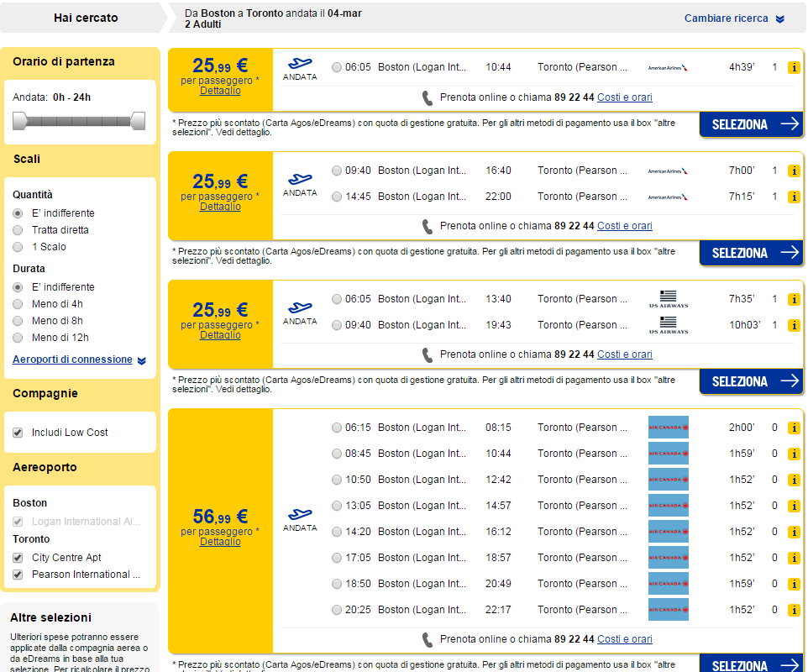
Task: Open 'Costi e orari' link in US Airways result
Action: tap(625, 354)
